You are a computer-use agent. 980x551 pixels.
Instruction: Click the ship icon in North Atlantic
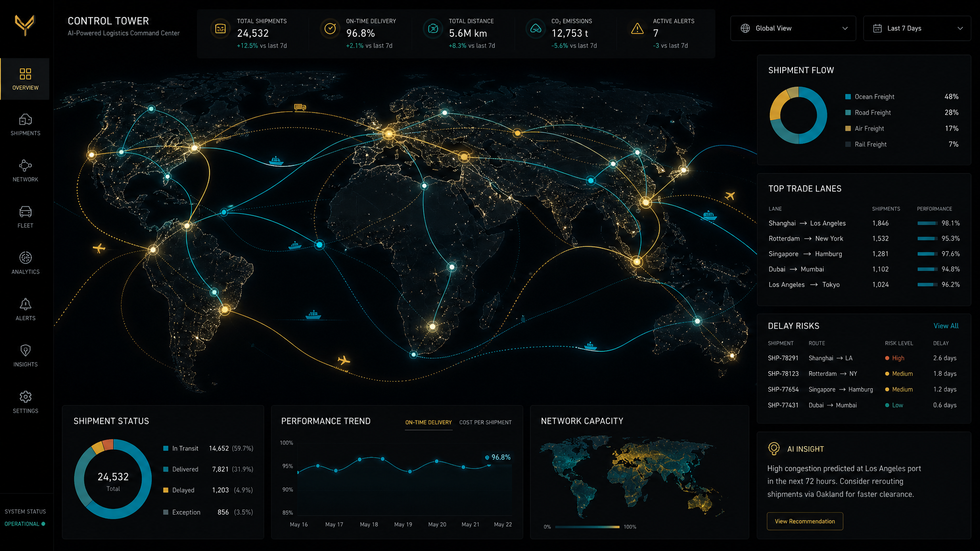coord(276,161)
